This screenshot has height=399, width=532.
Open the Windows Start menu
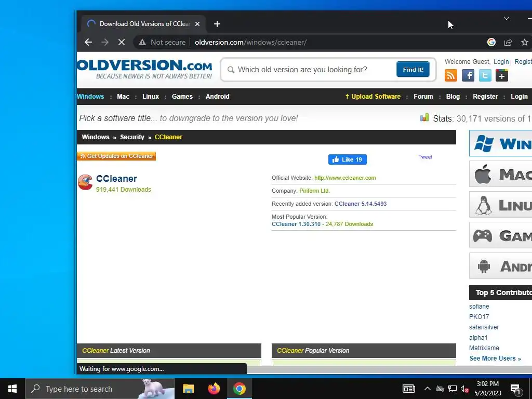[12, 389]
